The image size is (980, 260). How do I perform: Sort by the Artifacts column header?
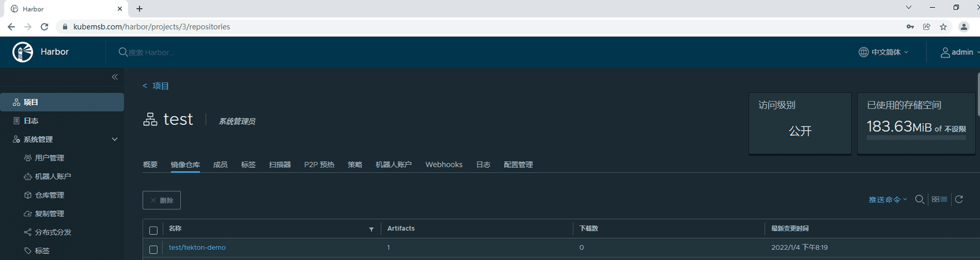401,229
